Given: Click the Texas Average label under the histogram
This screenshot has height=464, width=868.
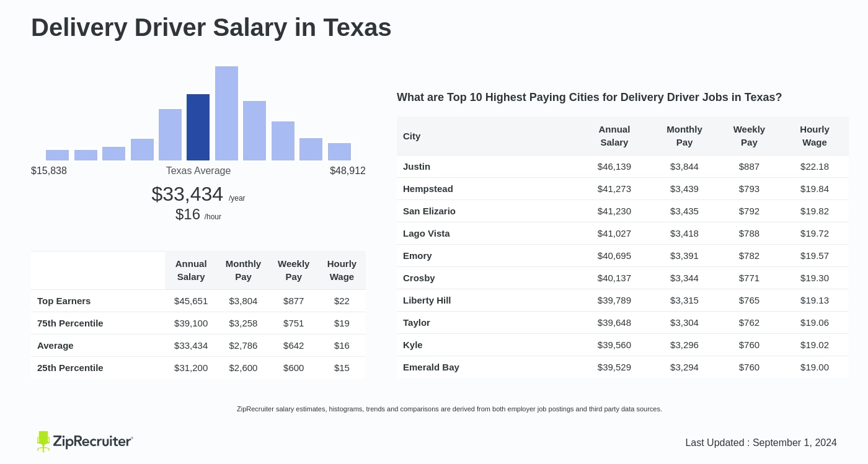Looking at the screenshot, I should pos(198,171).
